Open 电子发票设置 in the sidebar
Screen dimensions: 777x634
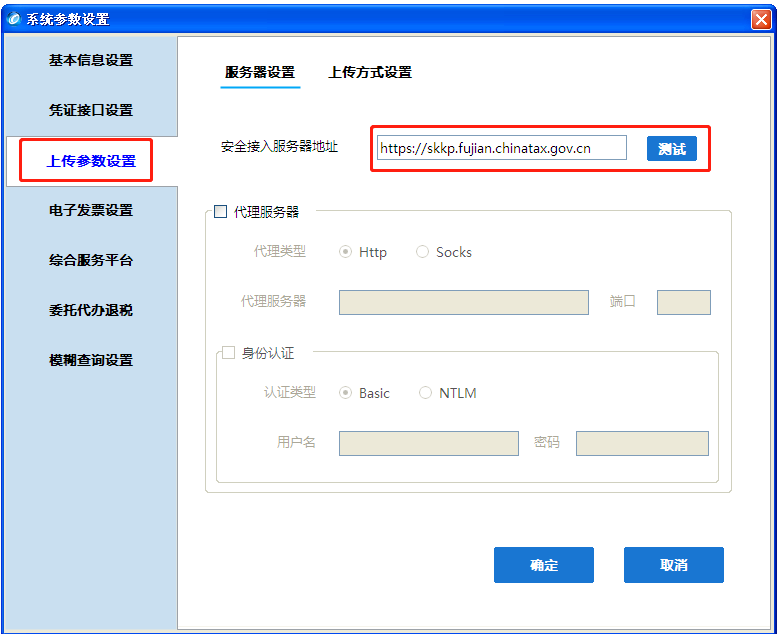[91, 210]
